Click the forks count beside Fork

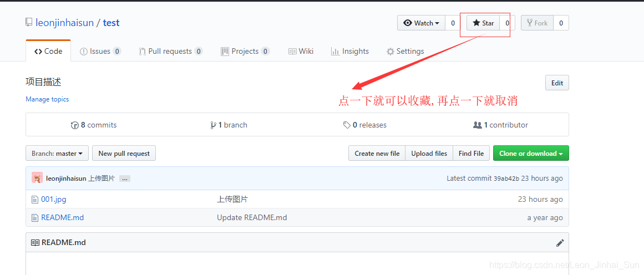tap(561, 23)
